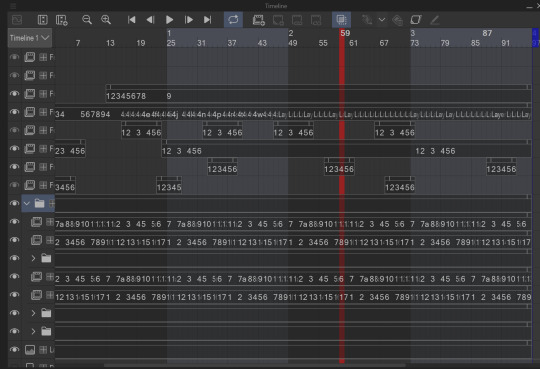Click the delete keyframe icon
The image size is (540, 369).
tap(397, 20)
